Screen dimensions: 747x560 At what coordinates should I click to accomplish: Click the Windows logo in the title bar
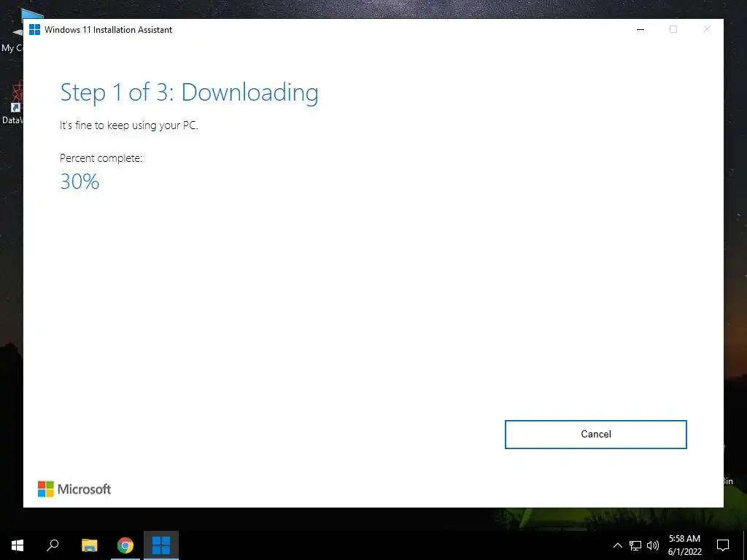[34, 29]
